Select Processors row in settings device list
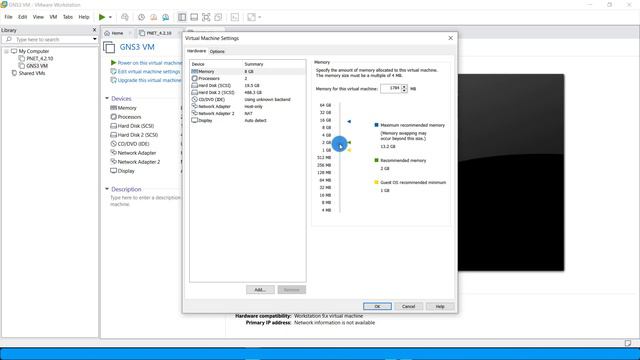The width and height of the screenshot is (640, 360). [248, 78]
